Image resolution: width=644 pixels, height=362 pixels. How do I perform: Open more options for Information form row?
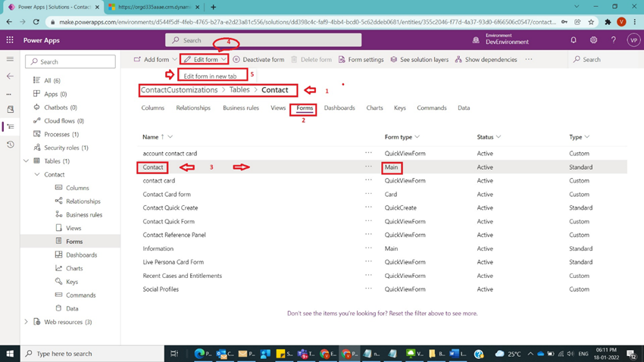pos(368,248)
